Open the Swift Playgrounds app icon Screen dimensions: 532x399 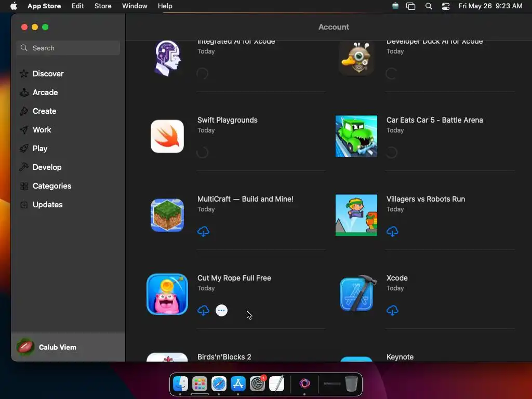(167, 137)
